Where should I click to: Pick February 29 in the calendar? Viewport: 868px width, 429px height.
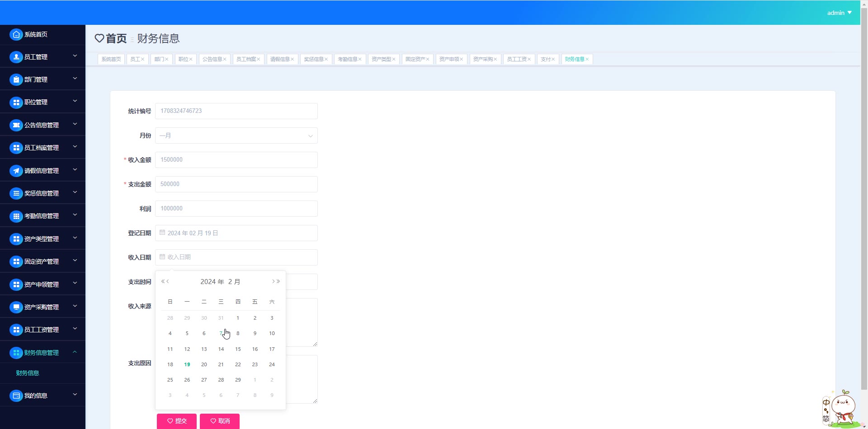click(x=238, y=380)
